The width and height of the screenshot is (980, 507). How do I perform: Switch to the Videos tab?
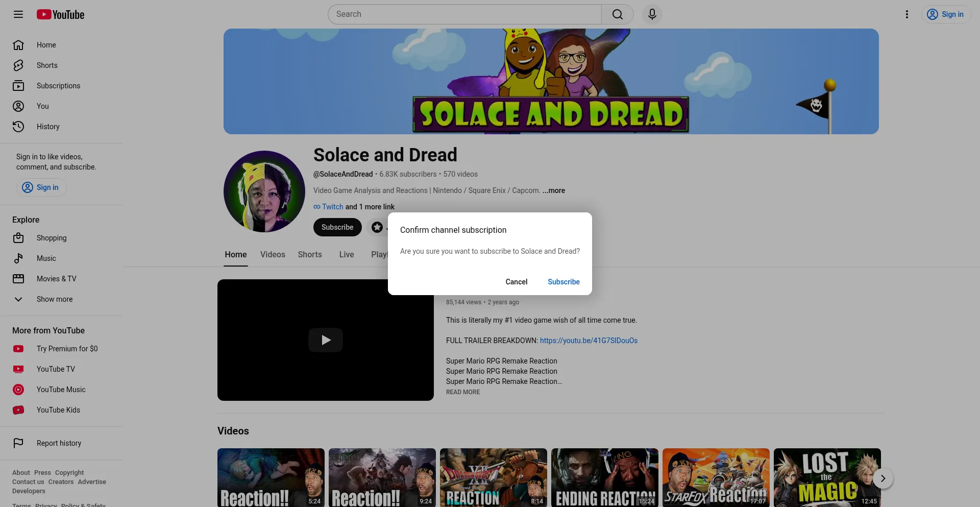(x=273, y=255)
